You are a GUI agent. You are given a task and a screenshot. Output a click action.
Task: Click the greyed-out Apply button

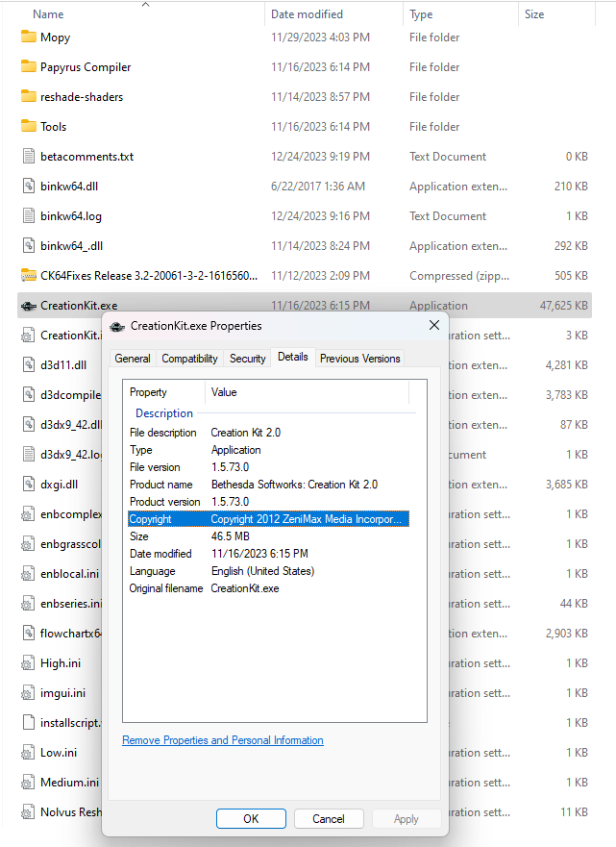pyautogui.click(x=406, y=818)
